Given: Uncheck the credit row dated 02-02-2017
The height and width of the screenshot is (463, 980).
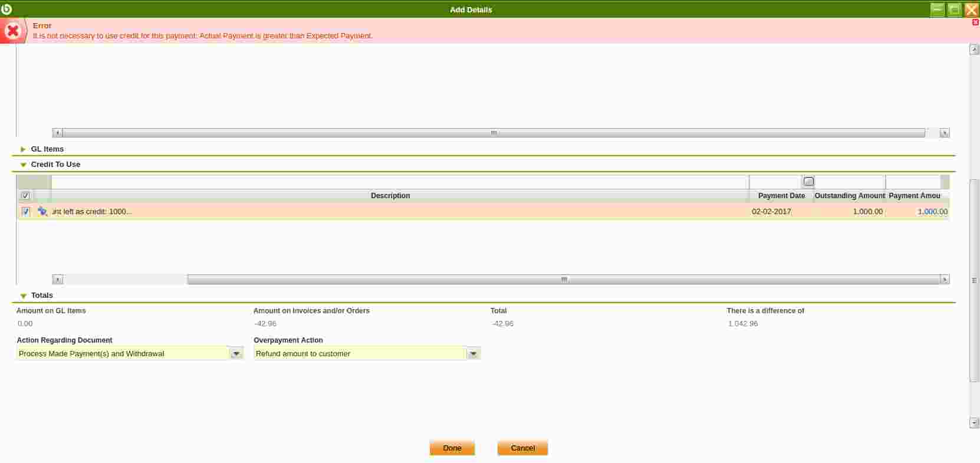Looking at the screenshot, I should click(x=25, y=211).
